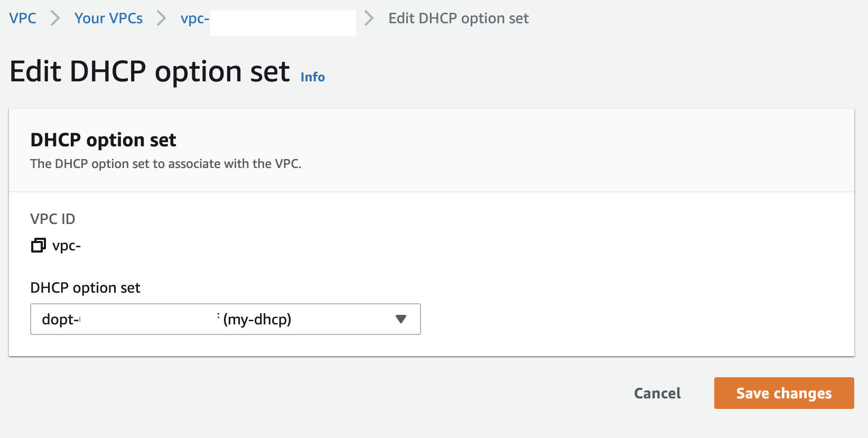Click the DHCP option set panel heading
The height and width of the screenshot is (438, 868).
tap(103, 140)
